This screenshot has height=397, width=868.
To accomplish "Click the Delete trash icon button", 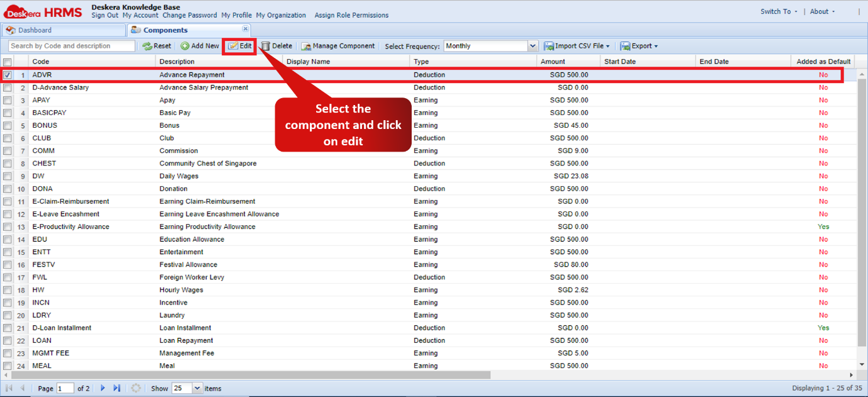I will coord(277,46).
